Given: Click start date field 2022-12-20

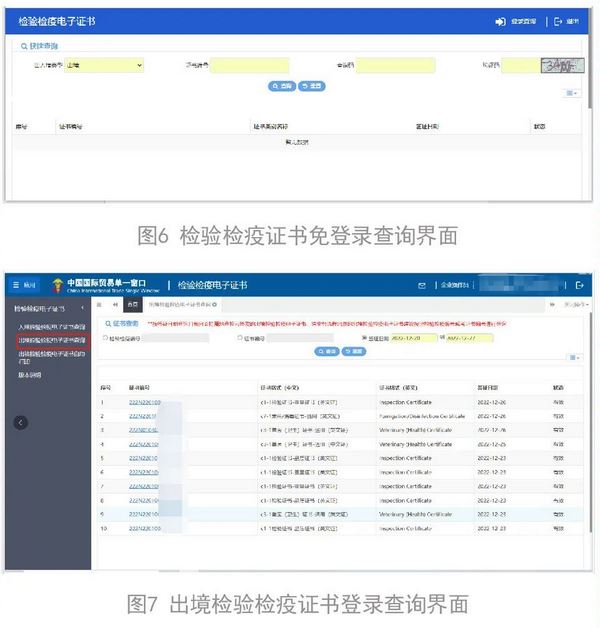Looking at the screenshot, I should coord(414,338).
